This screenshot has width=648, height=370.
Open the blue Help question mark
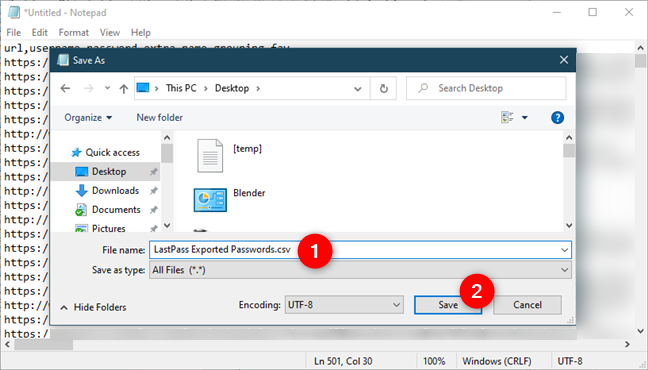[x=557, y=118]
